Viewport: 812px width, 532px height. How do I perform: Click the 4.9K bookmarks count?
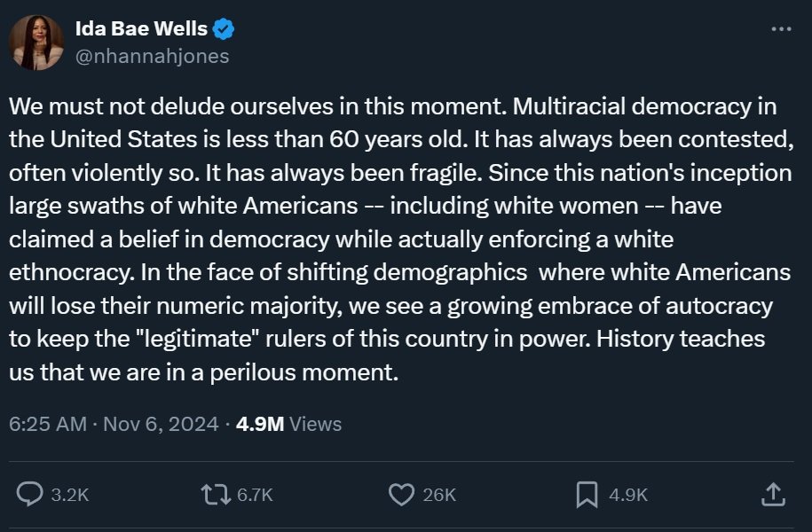pyautogui.click(x=628, y=495)
